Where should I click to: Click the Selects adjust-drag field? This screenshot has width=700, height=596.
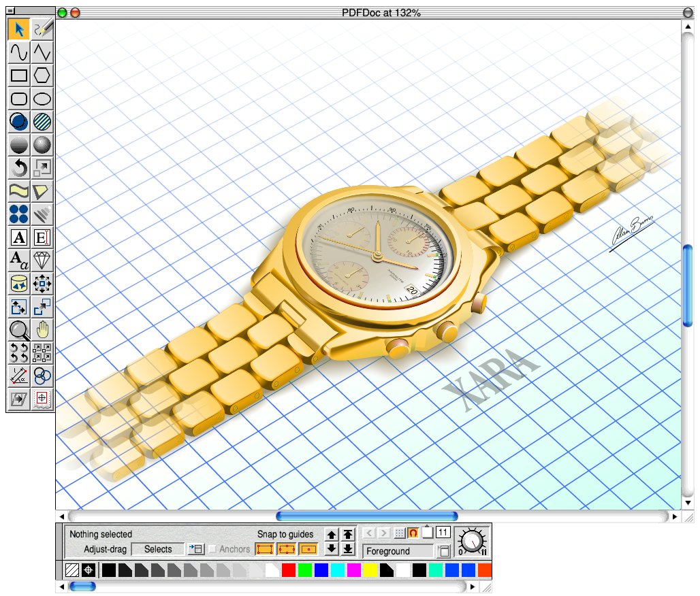(x=158, y=549)
